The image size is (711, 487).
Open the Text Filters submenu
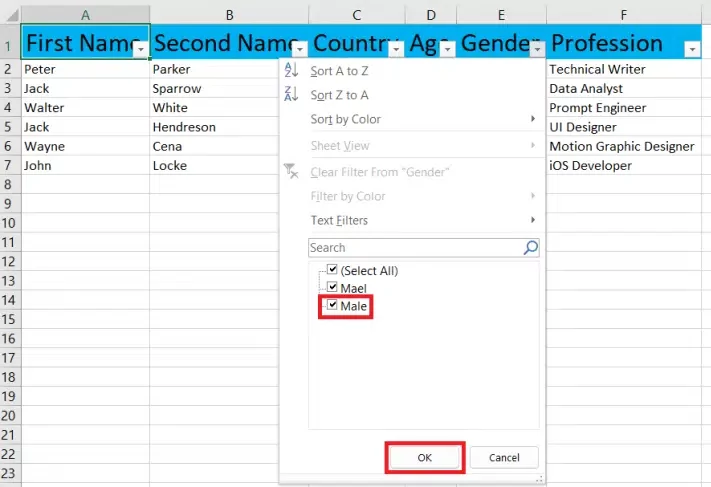532,220
